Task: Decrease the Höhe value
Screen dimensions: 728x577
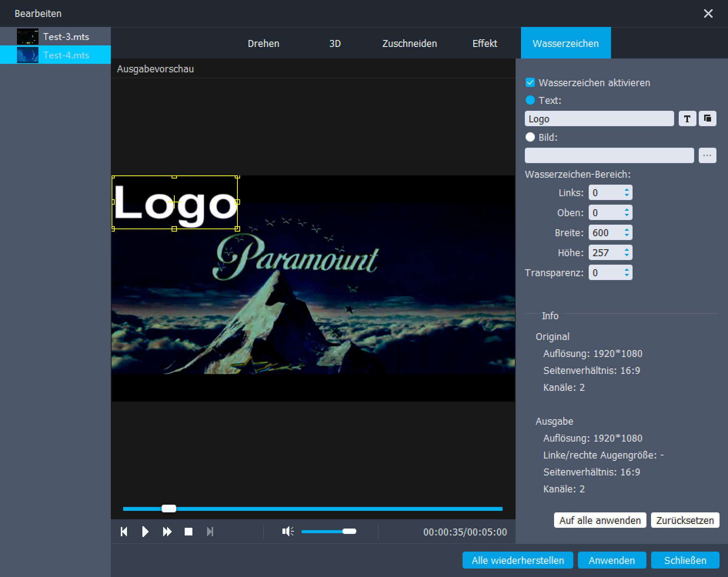Action: tap(627, 255)
